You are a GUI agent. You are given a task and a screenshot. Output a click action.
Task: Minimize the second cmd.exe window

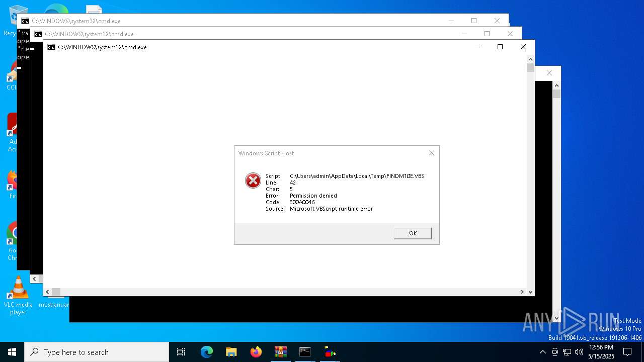(464, 34)
